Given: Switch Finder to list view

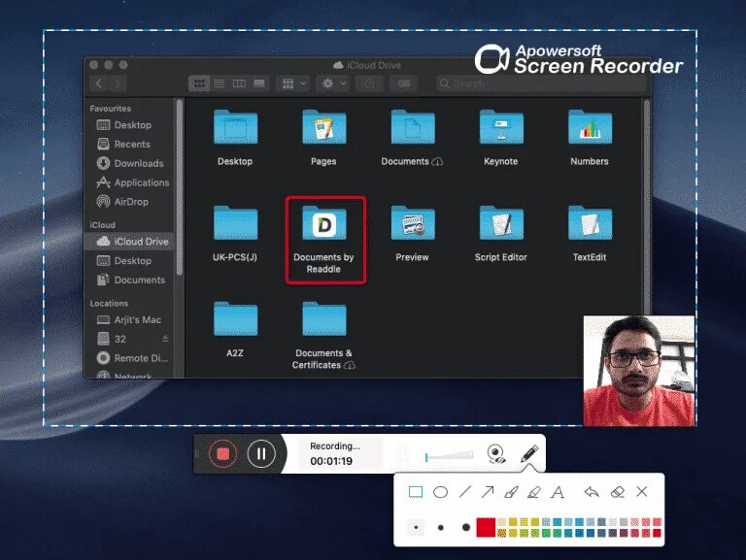Looking at the screenshot, I should click(x=220, y=83).
